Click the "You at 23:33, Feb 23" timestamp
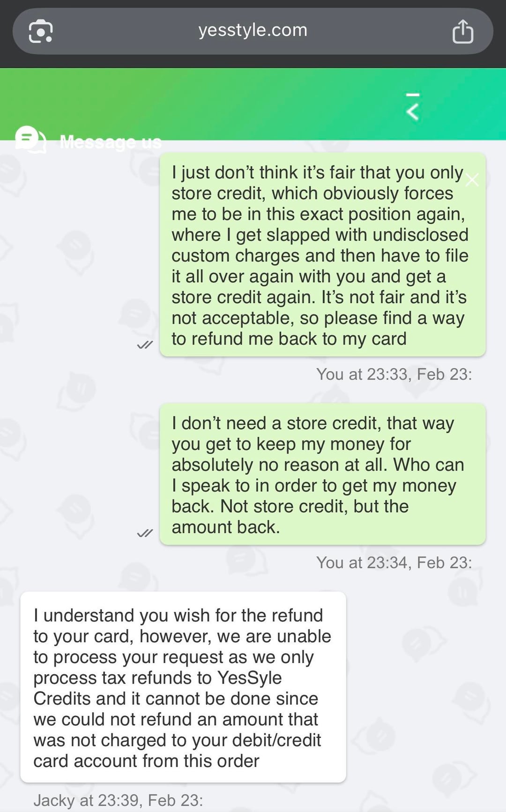The width and height of the screenshot is (506, 812). [x=394, y=374]
